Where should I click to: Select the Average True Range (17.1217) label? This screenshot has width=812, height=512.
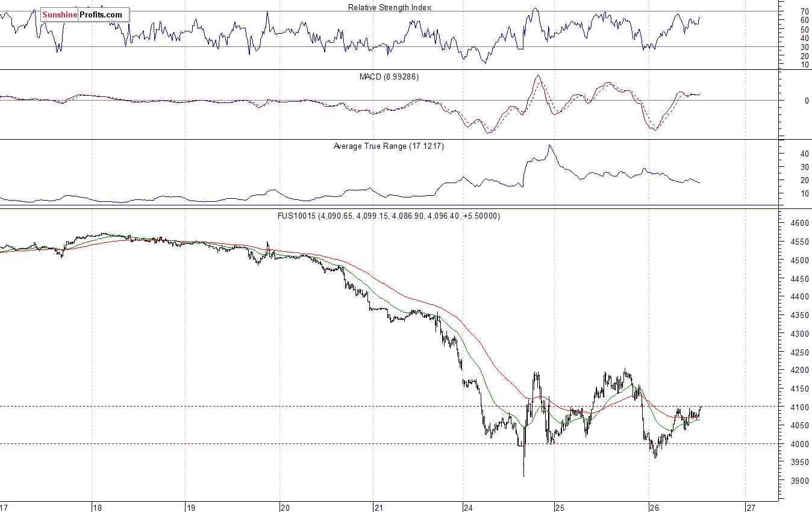click(389, 146)
